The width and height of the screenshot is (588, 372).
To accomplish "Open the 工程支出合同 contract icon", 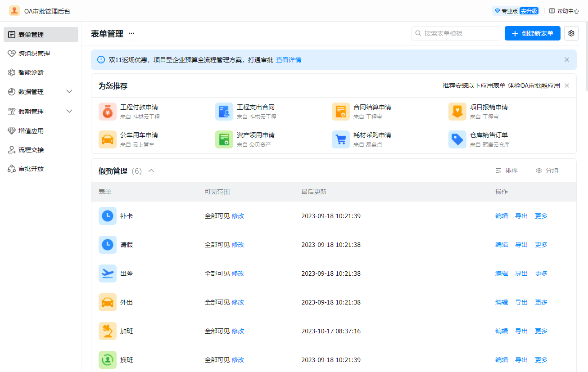I will pos(224,112).
